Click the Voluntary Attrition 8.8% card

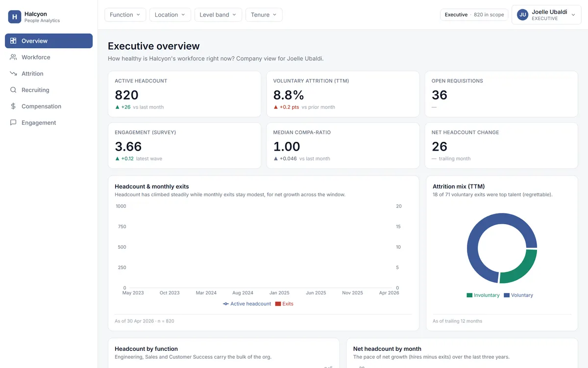(x=343, y=94)
